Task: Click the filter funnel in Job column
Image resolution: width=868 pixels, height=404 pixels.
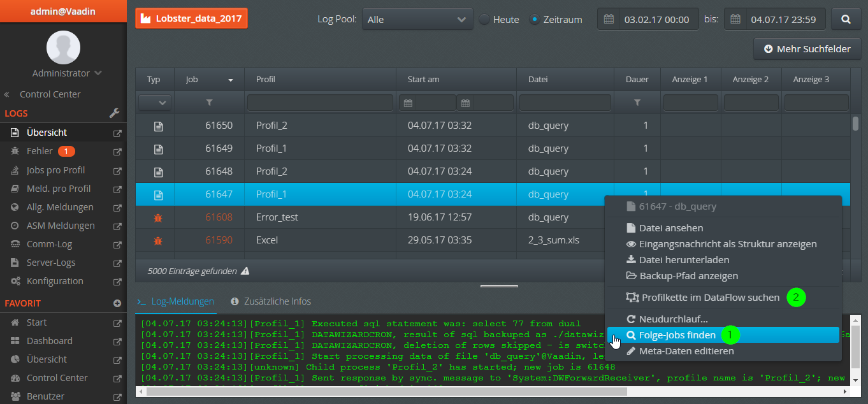Action: tap(209, 103)
